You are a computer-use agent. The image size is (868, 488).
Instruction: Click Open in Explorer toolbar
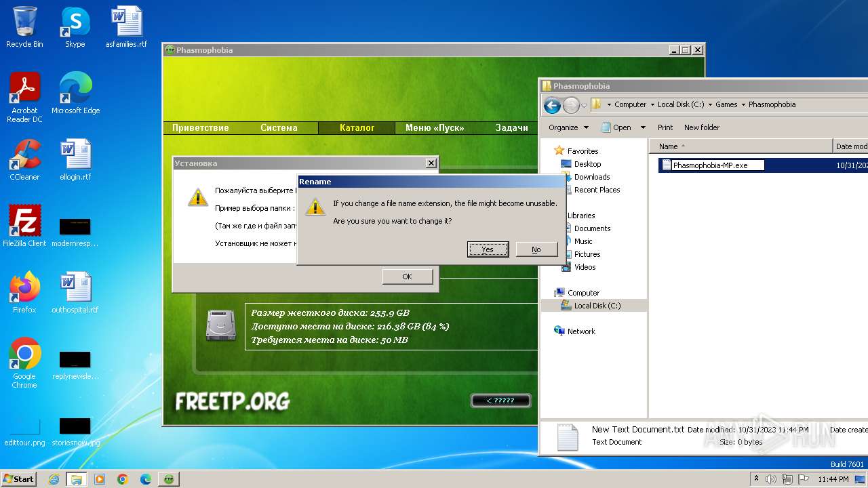click(616, 127)
